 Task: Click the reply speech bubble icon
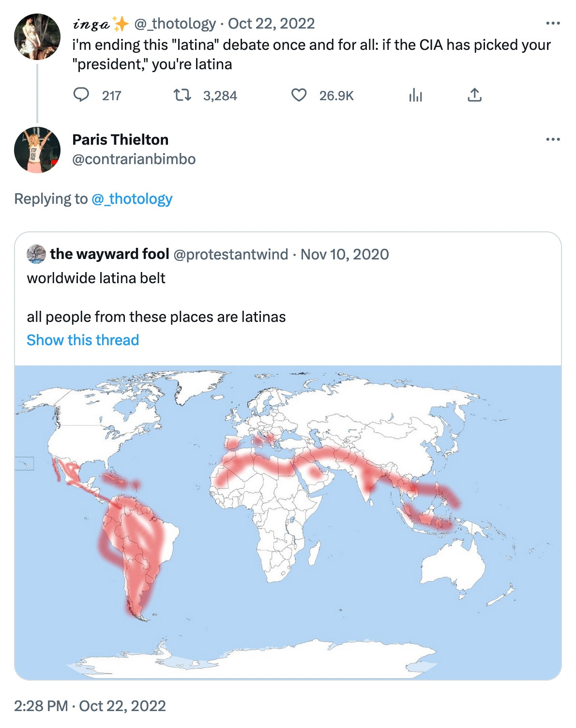click(81, 95)
